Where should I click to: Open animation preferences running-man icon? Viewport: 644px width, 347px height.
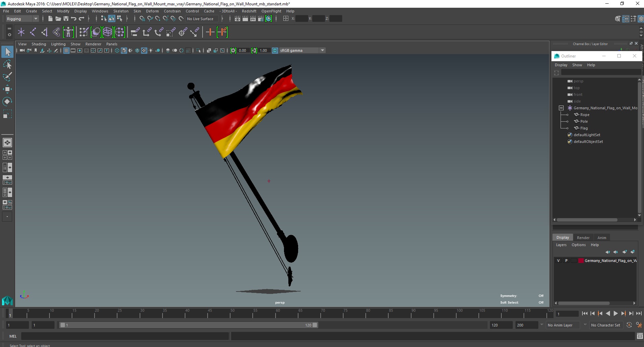(x=639, y=325)
